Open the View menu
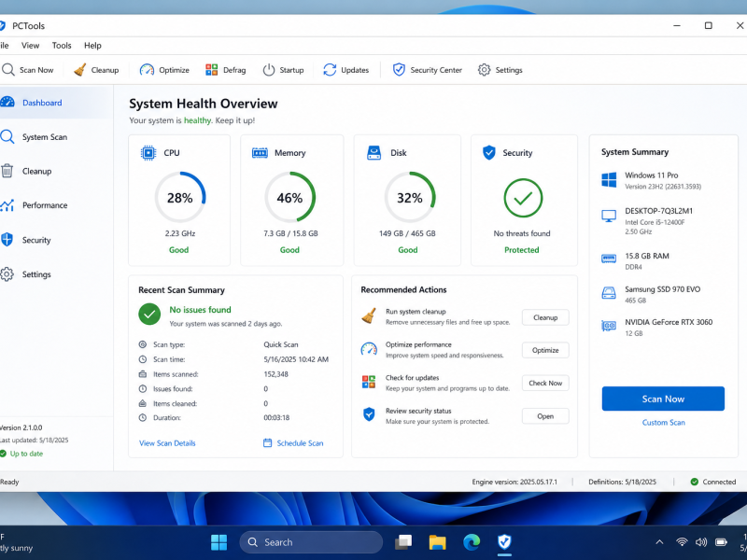 tap(30, 45)
